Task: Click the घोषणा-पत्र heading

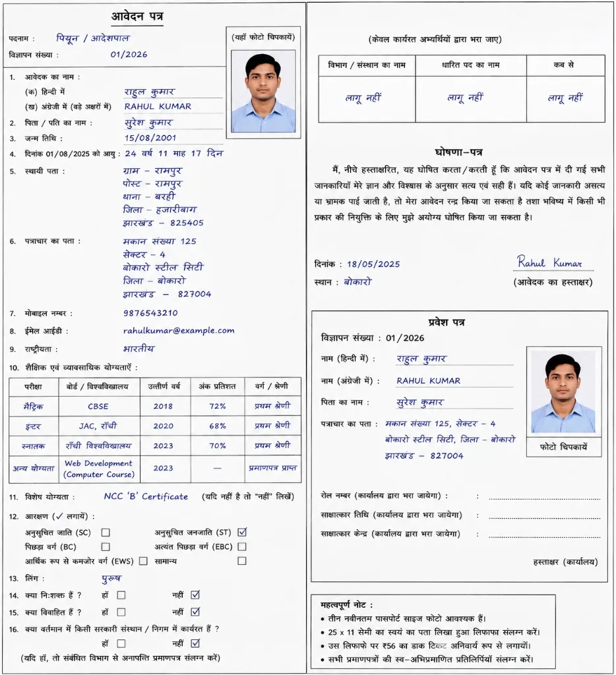Action: click(x=459, y=152)
